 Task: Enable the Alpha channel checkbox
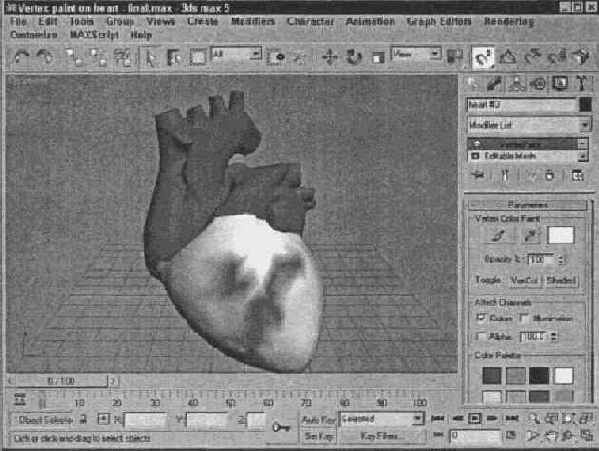tap(480, 336)
